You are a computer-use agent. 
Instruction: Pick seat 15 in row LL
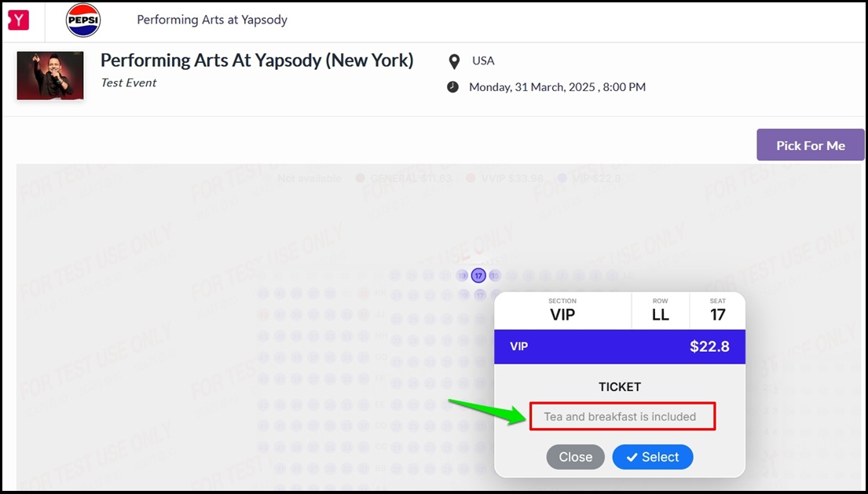coord(495,276)
